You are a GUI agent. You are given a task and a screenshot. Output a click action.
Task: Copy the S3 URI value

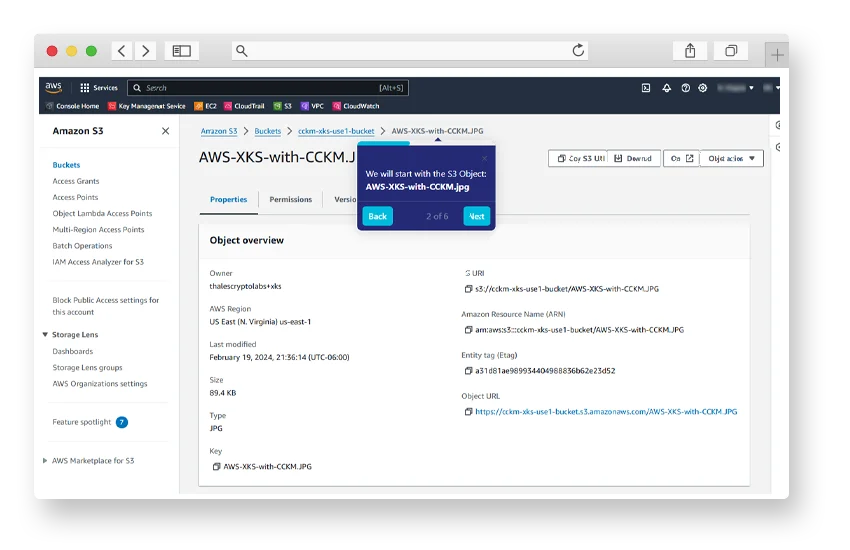click(468, 289)
